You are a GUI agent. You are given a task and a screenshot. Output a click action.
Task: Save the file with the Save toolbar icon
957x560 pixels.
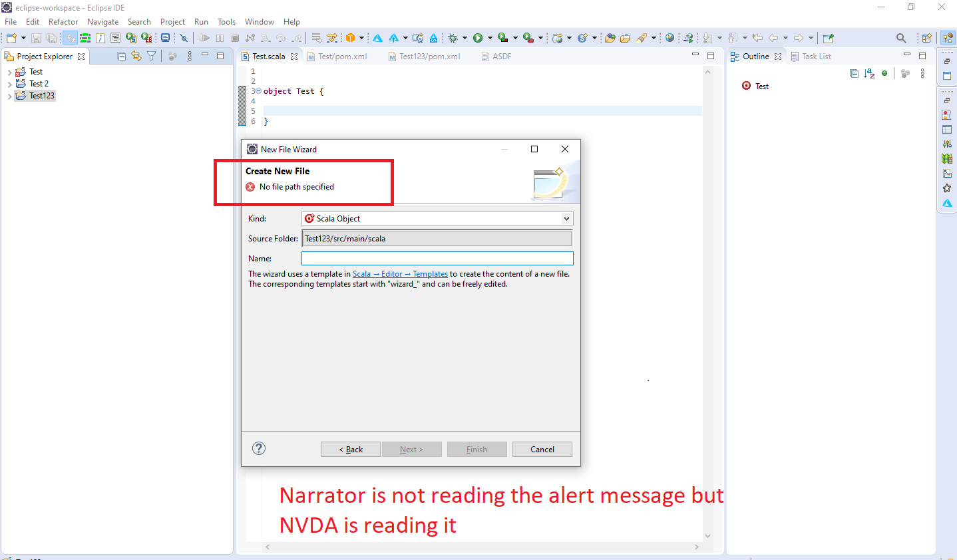(x=35, y=38)
